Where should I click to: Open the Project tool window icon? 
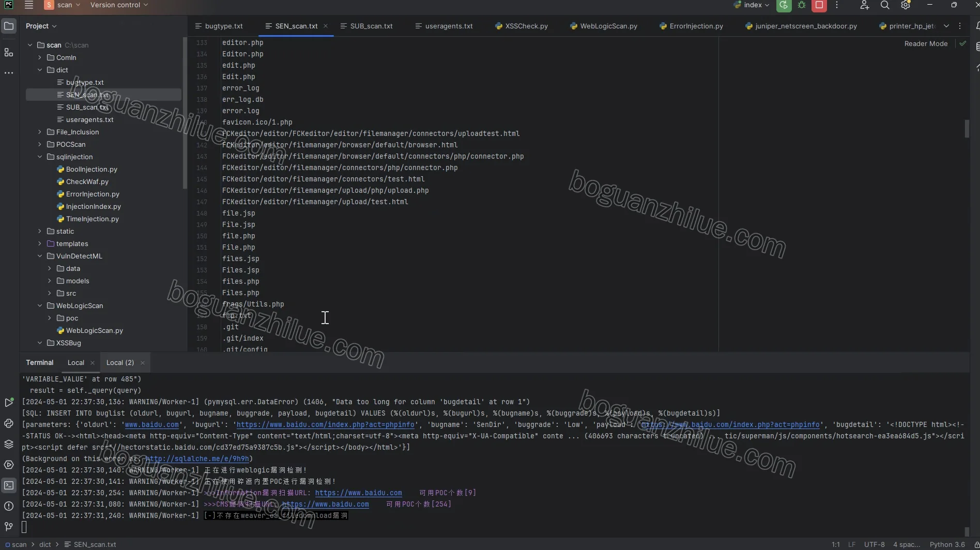pyautogui.click(x=9, y=26)
